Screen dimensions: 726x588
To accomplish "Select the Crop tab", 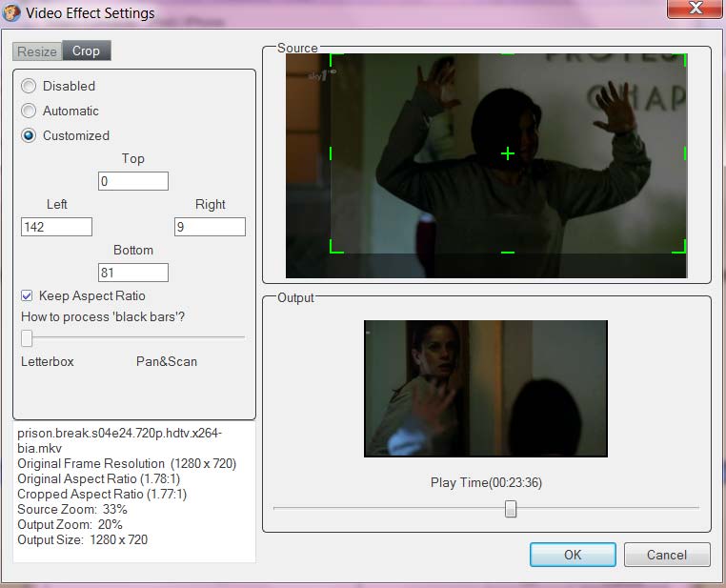I will click(x=86, y=51).
